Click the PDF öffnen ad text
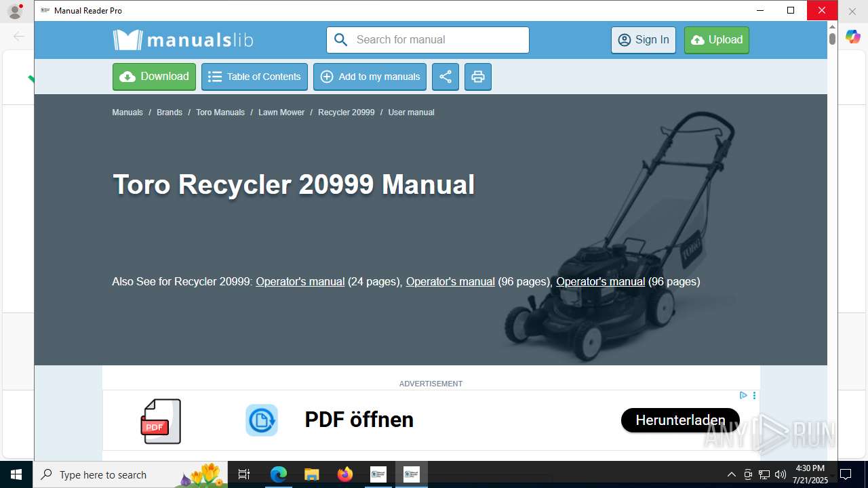This screenshot has width=868, height=488. (359, 420)
